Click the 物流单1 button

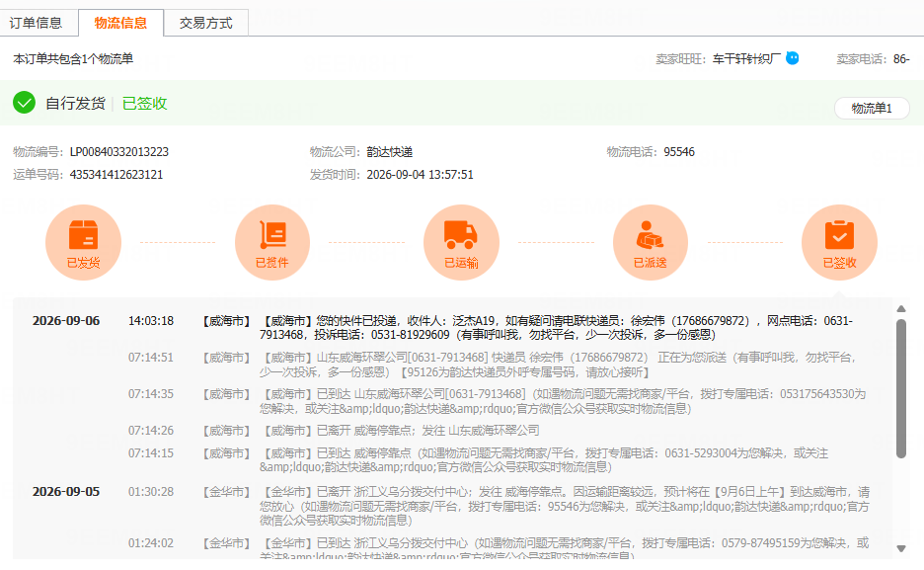(x=872, y=108)
